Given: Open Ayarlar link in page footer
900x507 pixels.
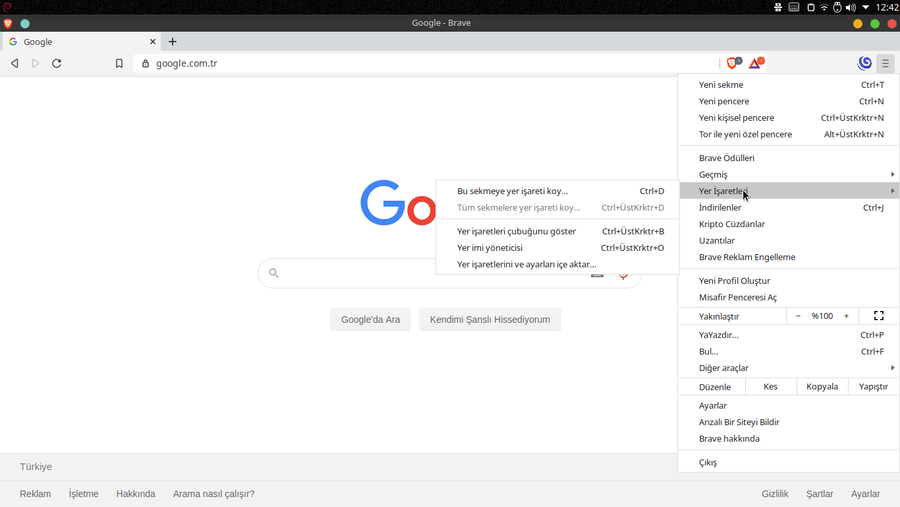Looking at the screenshot, I should point(866,494).
